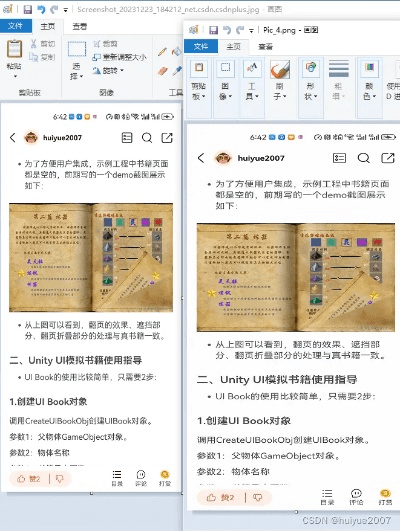The width and height of the screenshot is (400, 531).
Task: Click the share icon in Pic_4.png image
Action: tap(388, 158)
